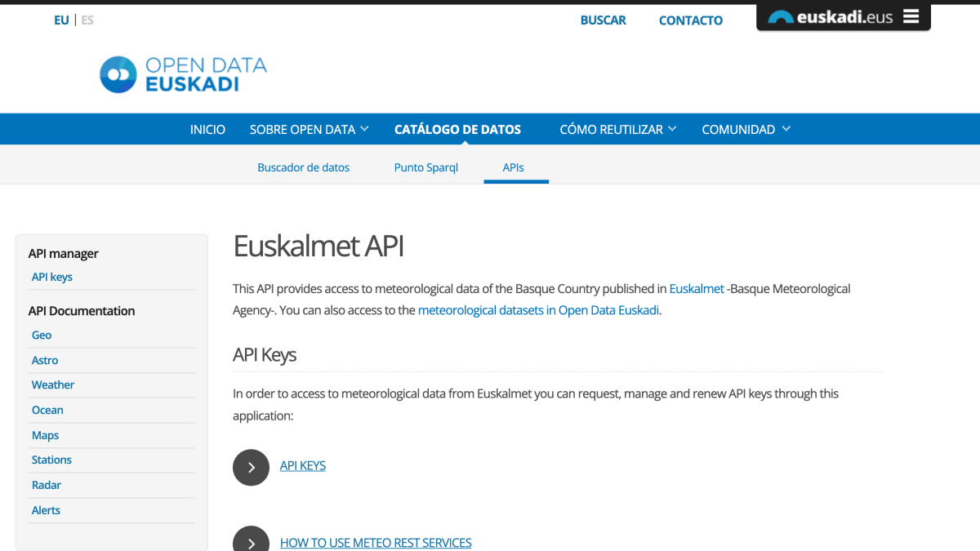Select CATÁLOGO DE DATOS menu item

tap(457, 129)
